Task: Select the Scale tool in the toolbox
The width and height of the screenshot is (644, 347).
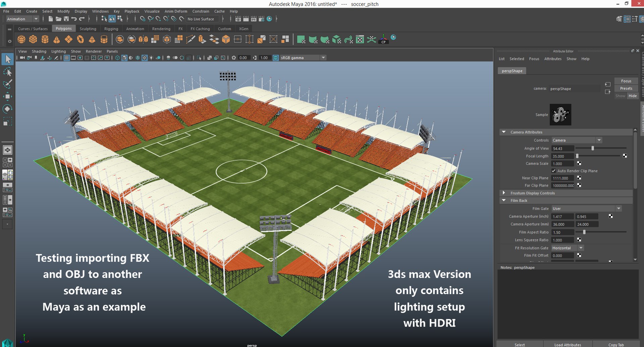Action: pyautogui.click(x=7, y=121)
